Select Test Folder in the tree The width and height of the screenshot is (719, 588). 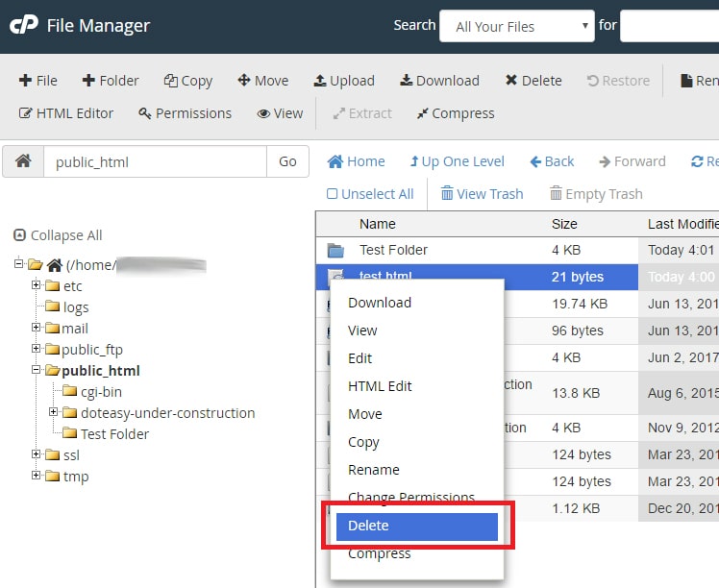pyautogui.click(x=114, y=434)
